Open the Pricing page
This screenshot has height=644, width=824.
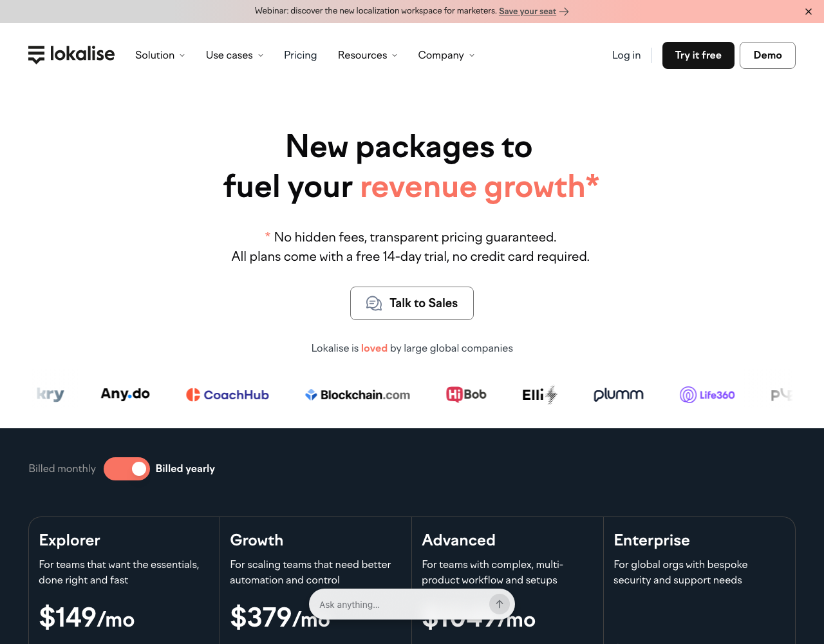(x=301, y=55)
